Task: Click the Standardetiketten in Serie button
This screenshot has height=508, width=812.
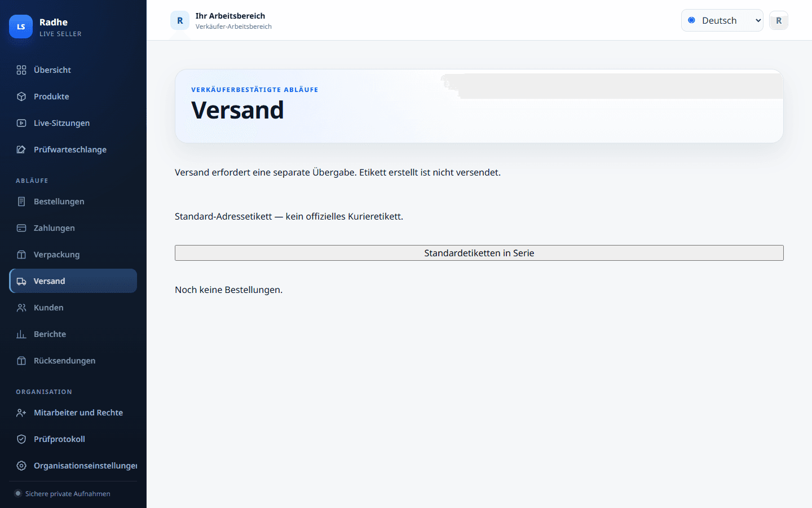Action: click(x=479, y=253)
